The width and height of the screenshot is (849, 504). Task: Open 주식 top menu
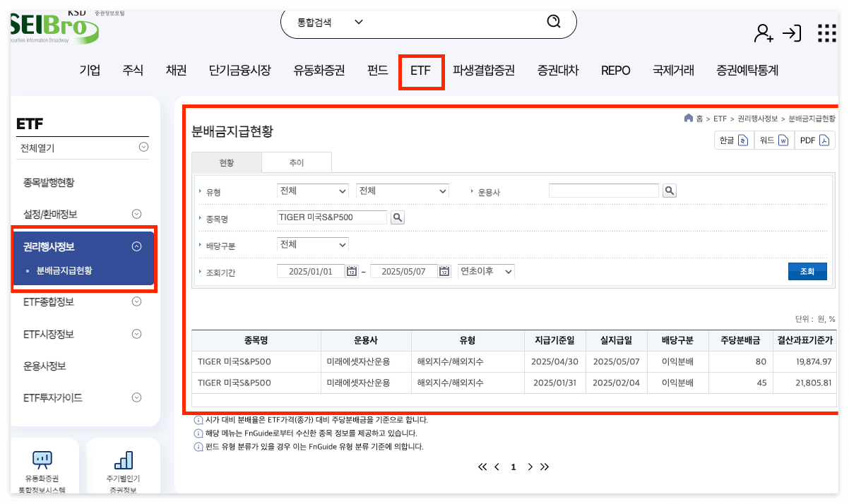133,71
